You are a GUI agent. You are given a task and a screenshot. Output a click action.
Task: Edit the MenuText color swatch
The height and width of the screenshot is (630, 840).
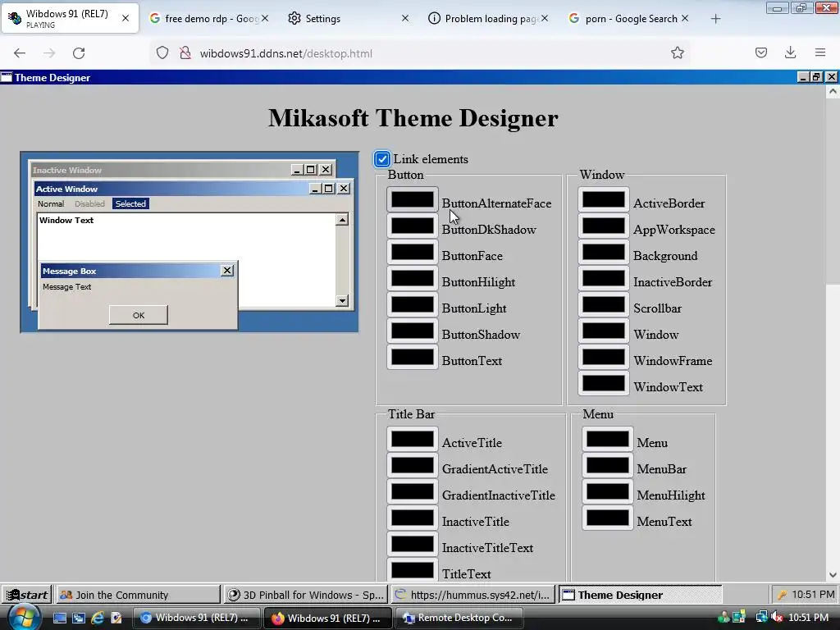pos(607,518)
